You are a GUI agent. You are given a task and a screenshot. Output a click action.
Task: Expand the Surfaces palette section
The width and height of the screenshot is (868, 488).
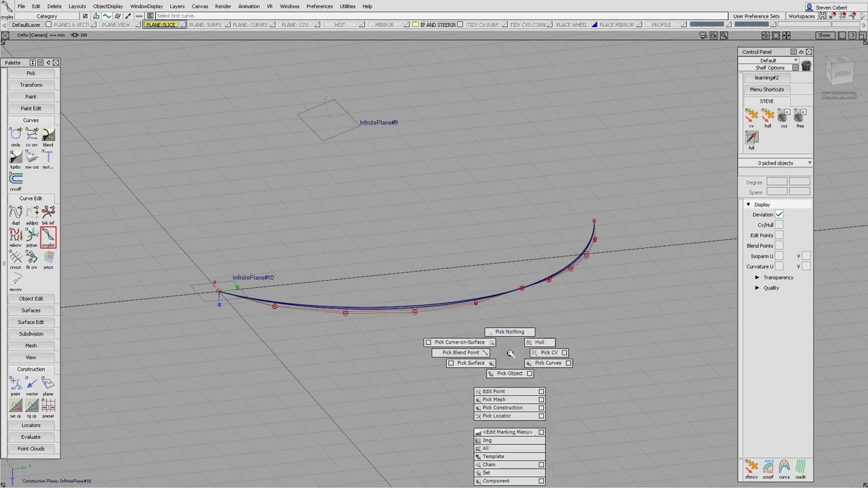(x=31, y=310)
